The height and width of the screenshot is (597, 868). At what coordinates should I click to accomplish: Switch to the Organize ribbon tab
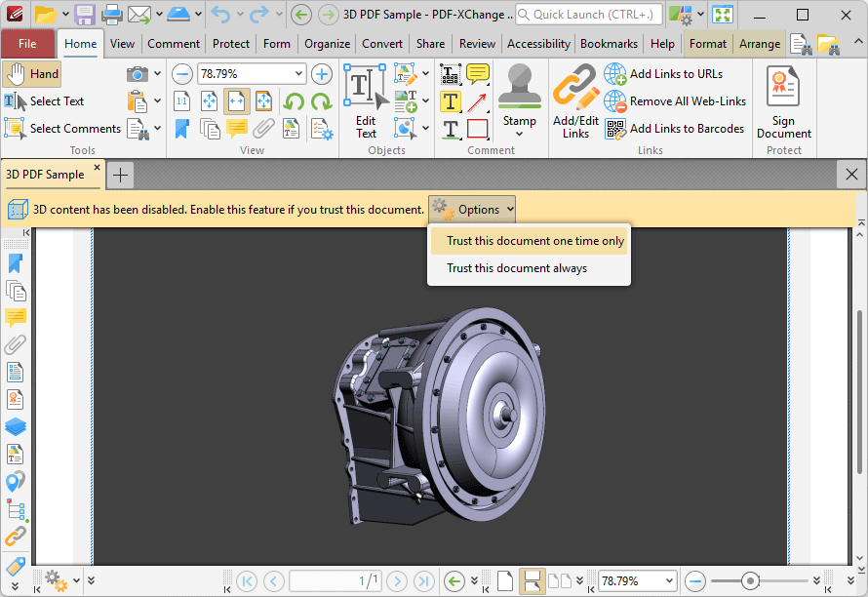tap(327, 43)
